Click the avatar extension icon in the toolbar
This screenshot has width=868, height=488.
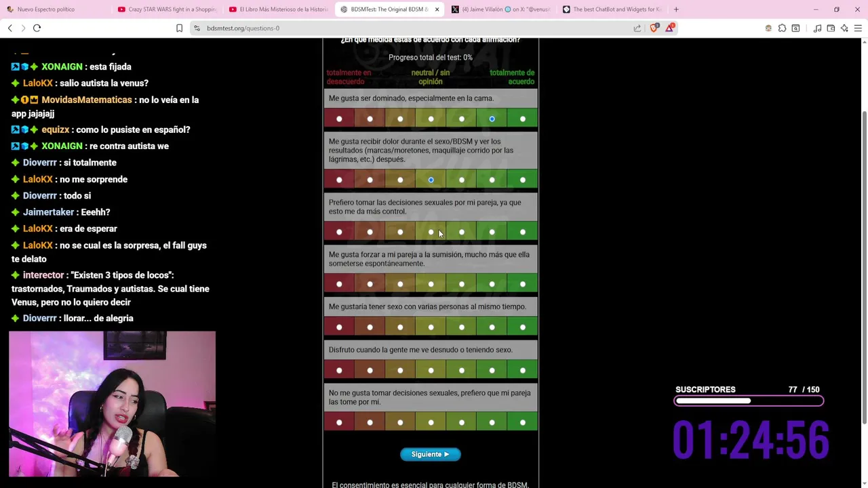[x=768, y=28]
